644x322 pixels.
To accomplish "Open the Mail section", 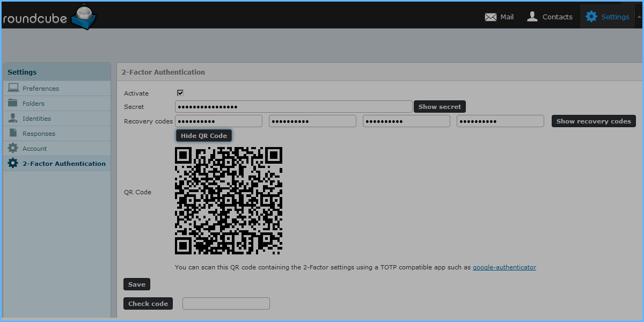I will 499,17.
